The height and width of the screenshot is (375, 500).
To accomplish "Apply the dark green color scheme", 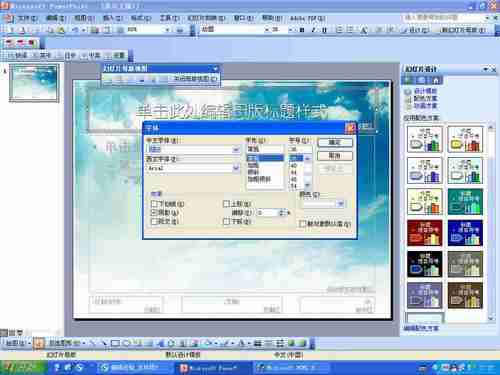I will (465, 202).
